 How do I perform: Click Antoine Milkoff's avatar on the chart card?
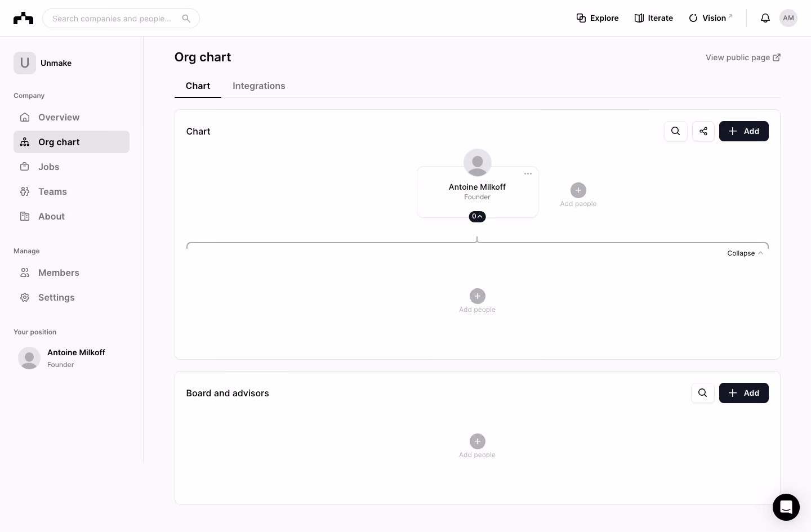(x=478, y=163)
